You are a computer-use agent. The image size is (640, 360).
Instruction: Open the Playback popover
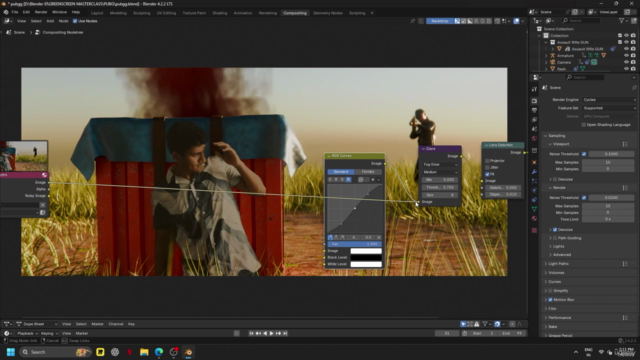[x=27, y=333]
